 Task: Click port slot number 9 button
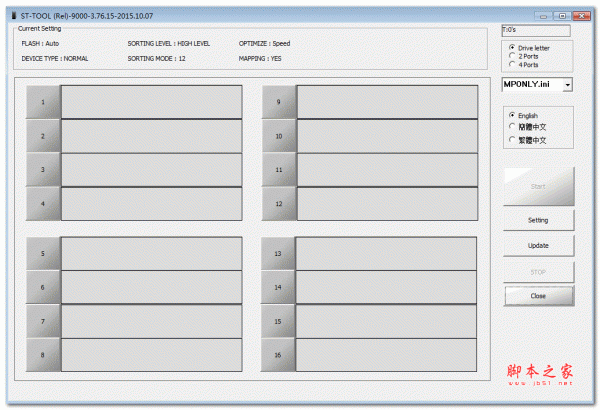(x=279, y=102)
